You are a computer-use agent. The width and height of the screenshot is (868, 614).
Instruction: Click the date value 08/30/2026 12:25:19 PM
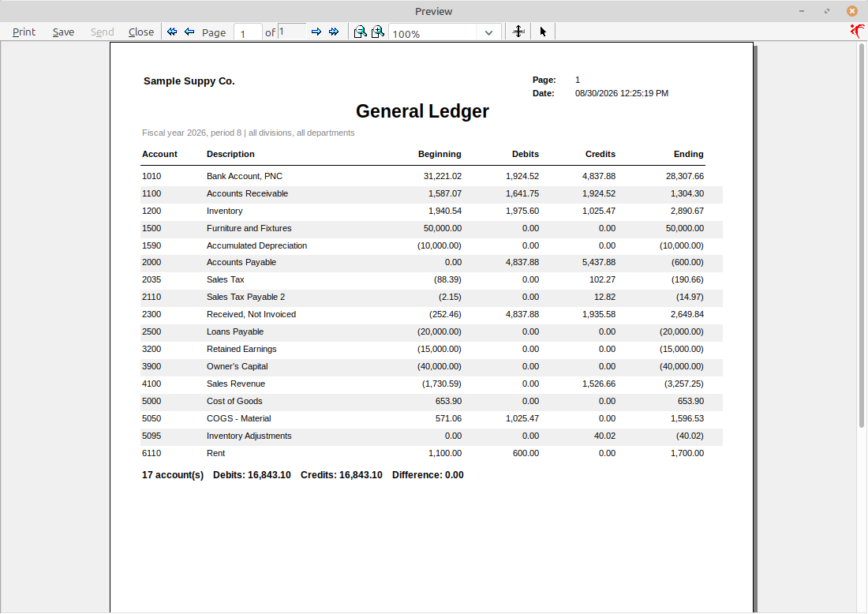click(622, 93)
